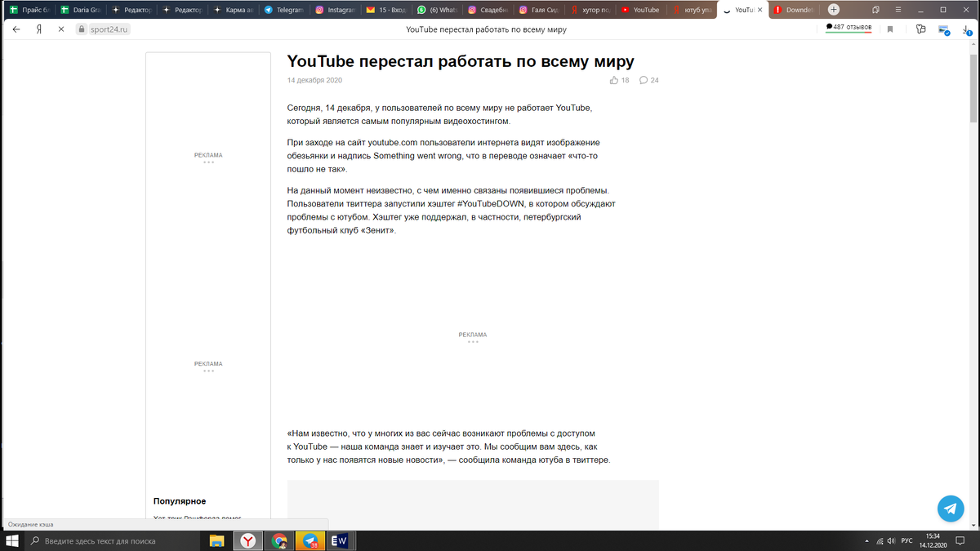Viewport: 980px width, 551px height.
Task: Stop page loading with the X button
Action: 60,29
